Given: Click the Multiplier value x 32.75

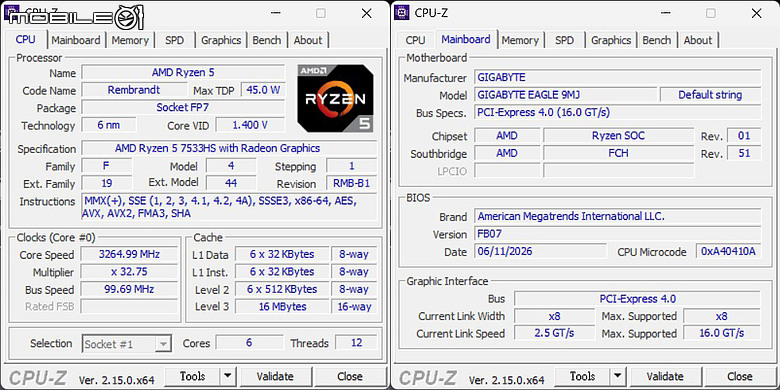Looking at the screenshot, I should click(129, 272).
